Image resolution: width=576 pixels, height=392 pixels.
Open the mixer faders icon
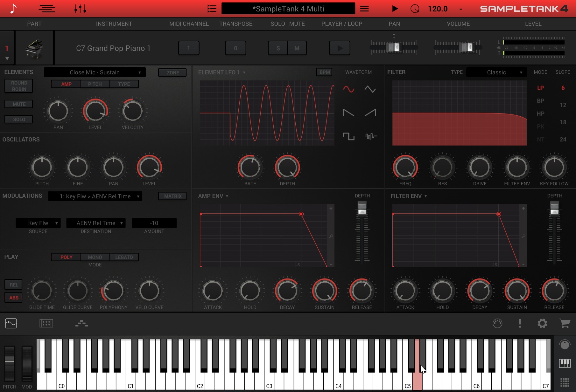point(80,9)
